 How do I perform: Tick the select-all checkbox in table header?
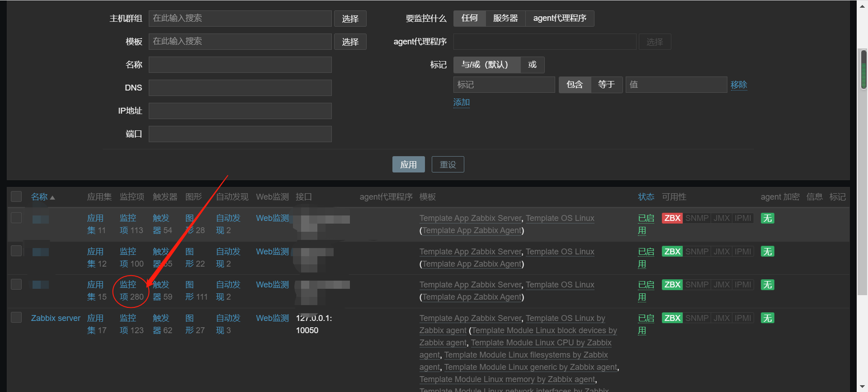pos(16,196)
